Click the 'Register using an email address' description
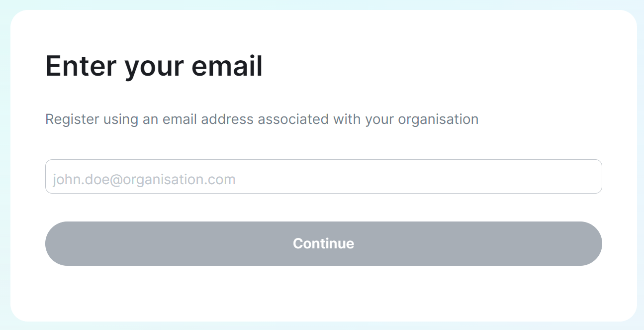Viewport: 644px width, 330px height. (262, 119)
